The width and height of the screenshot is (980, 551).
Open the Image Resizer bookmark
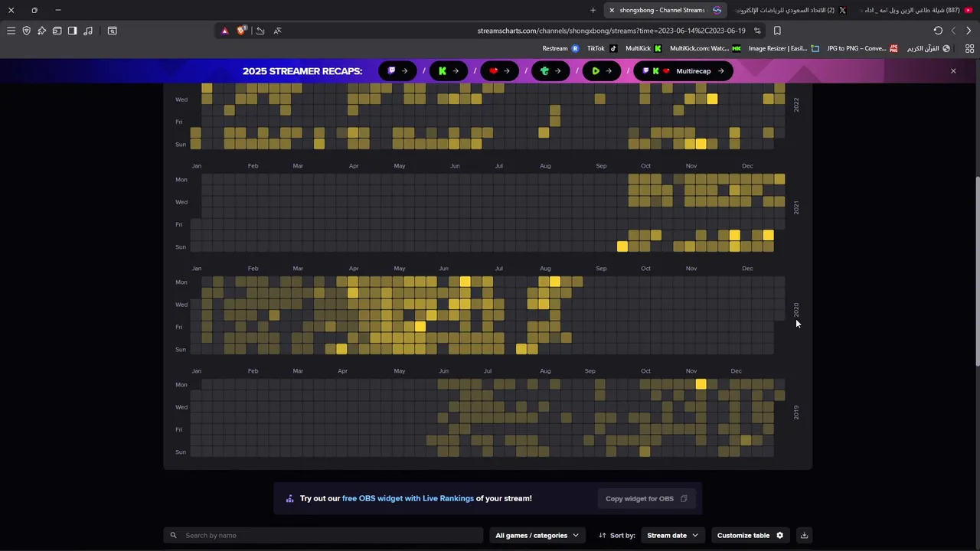coord(783,48)
